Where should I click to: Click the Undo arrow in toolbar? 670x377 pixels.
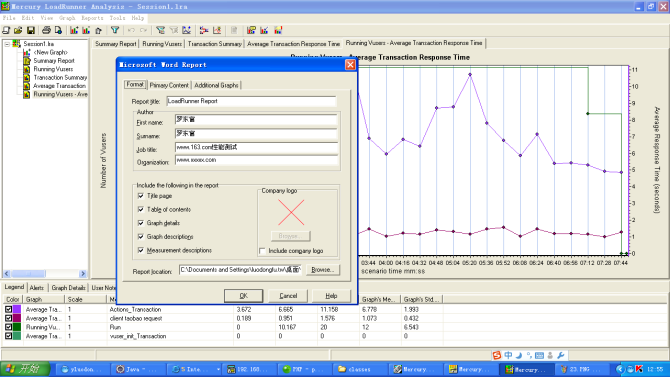[x=131, y=30]
